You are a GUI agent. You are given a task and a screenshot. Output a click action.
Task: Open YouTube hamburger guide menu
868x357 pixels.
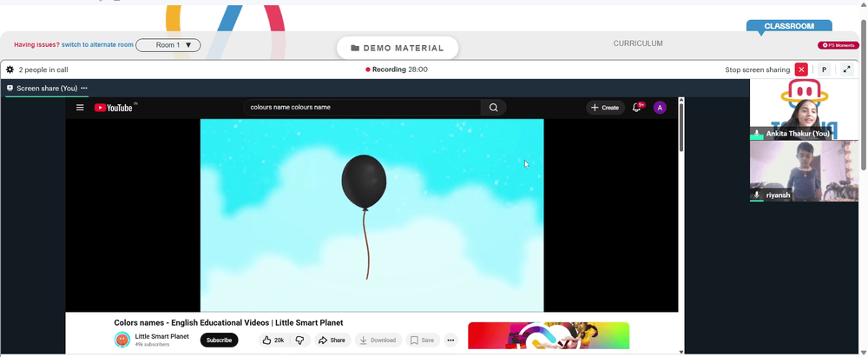80,108
